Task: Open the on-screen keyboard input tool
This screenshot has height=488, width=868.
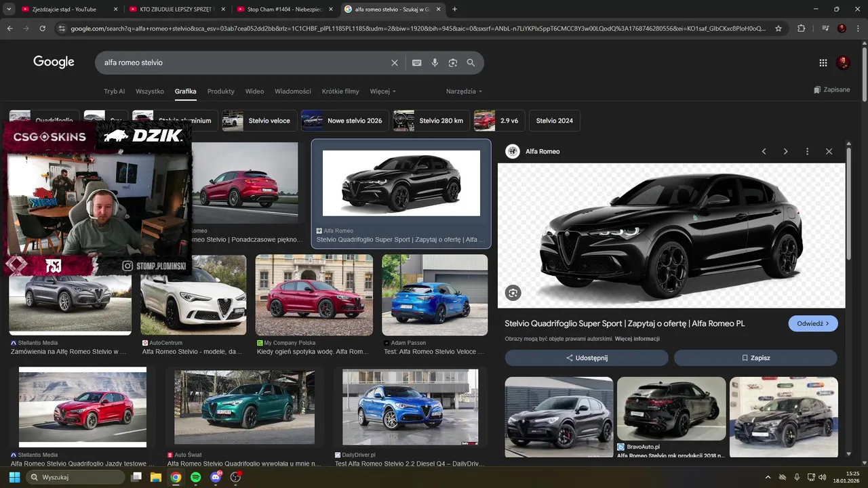Action: (x=417, y=62)
